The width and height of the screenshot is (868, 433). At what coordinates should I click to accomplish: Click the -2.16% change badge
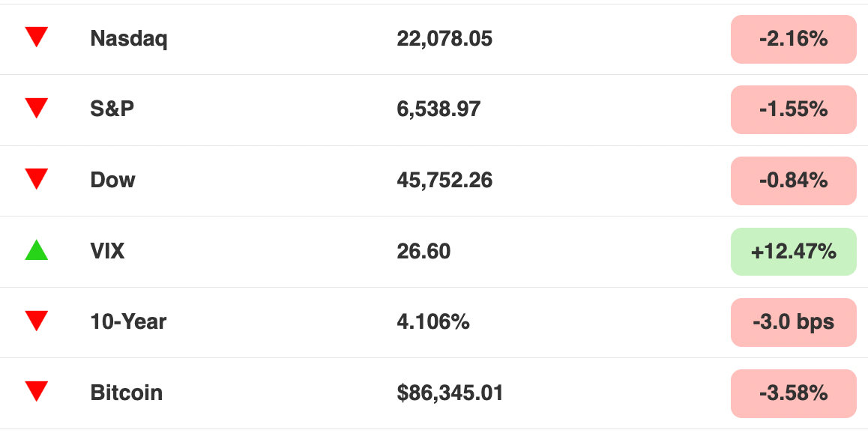point(793,39)
